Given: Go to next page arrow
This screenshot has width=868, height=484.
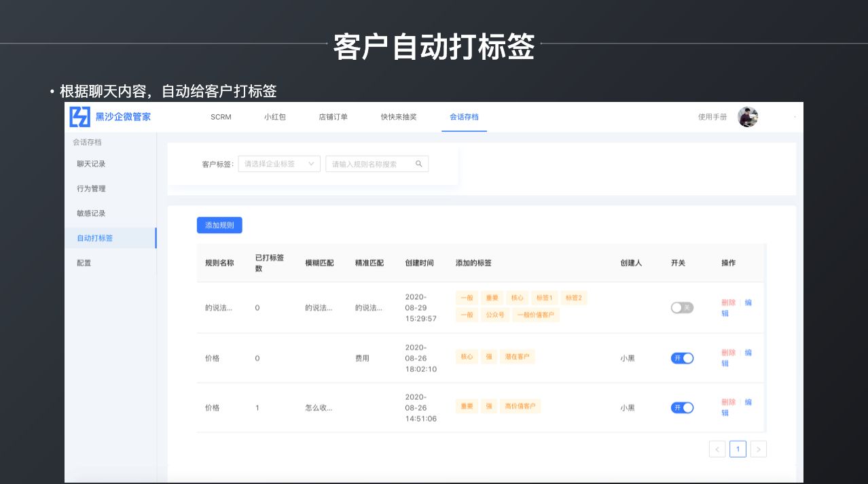Looking at the screenshot, I should [758, 449].
